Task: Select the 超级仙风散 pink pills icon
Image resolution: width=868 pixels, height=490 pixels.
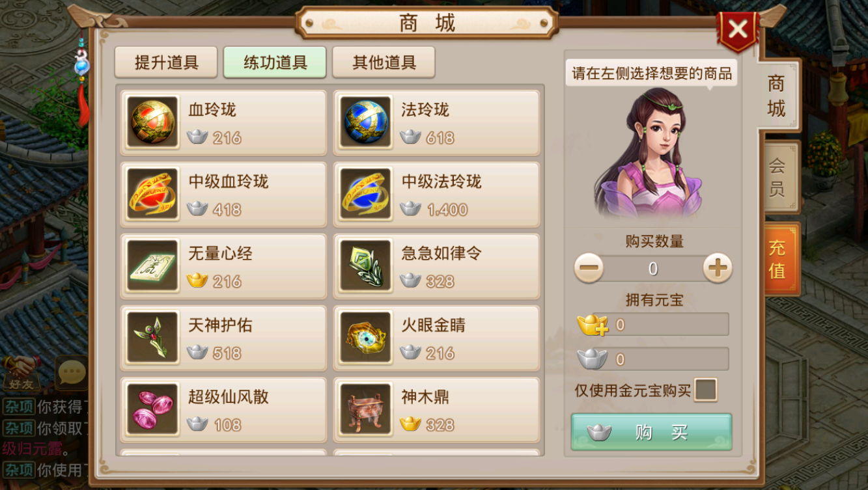Action: tap(152, 409)
